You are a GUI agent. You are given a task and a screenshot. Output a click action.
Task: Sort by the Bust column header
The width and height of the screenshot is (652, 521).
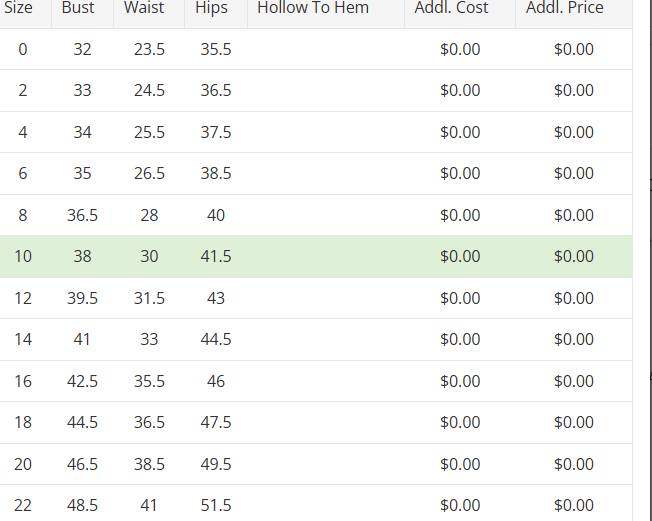pyautogui.click(x=78, y=8)
